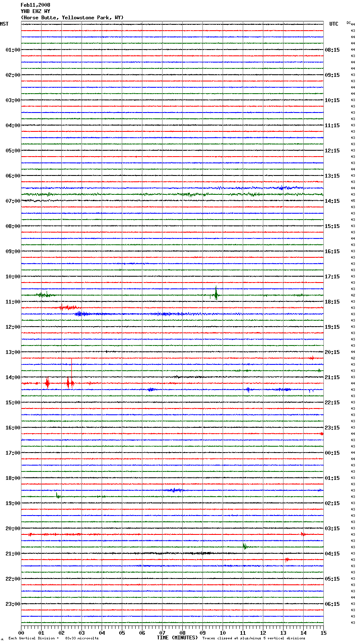Click the UTC time label '11:15'
357x644 pixels.
click(332, 126)
